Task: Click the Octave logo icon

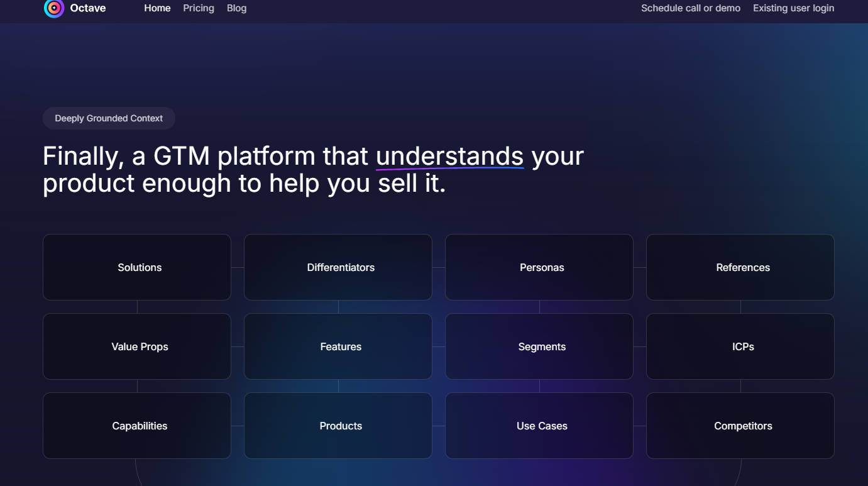Action: [x=54, y=8]
